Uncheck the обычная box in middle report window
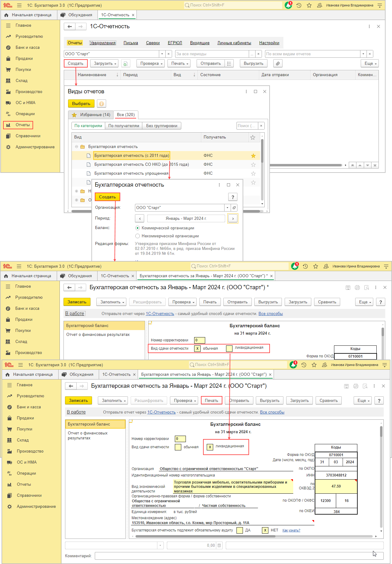Image resolution: width=392 pixels, height=564 pixels. 198,348
